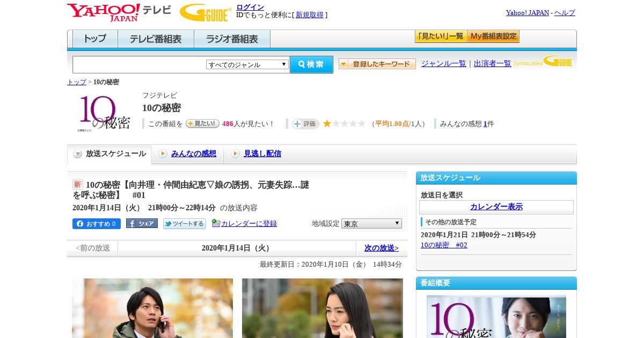Click the 10の秘密 program logo thumbnail
The image size is (644, 338).
click(105, 113)
